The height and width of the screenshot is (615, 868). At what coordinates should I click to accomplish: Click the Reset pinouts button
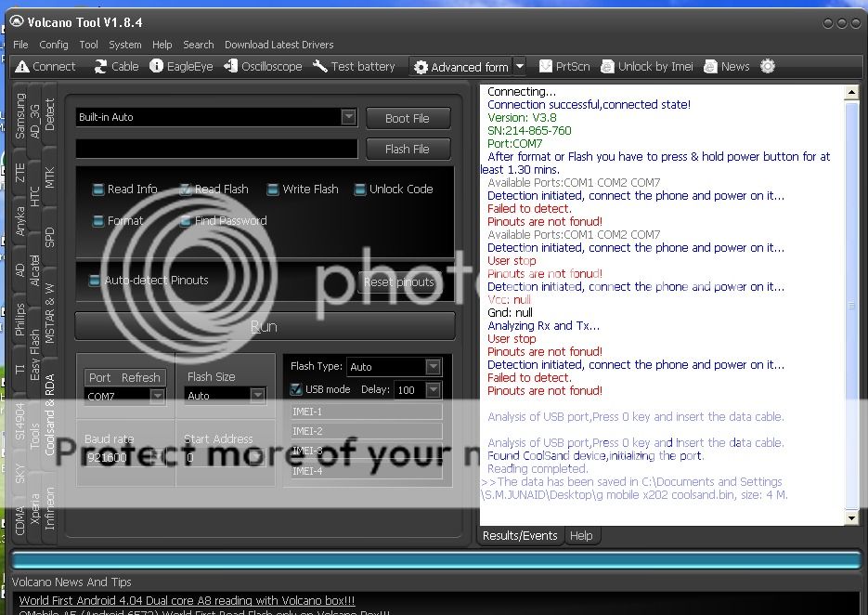(x=399, y=282)
